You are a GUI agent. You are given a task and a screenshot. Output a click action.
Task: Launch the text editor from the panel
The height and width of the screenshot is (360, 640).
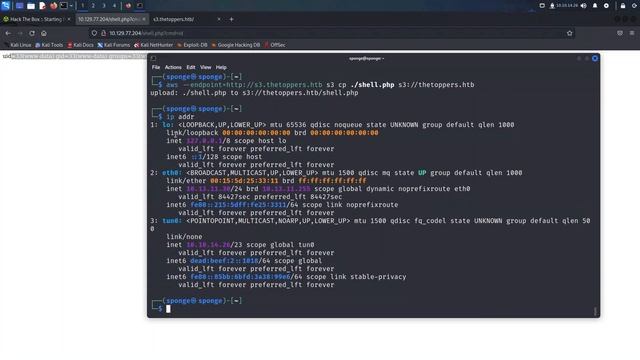coord(42,6)
